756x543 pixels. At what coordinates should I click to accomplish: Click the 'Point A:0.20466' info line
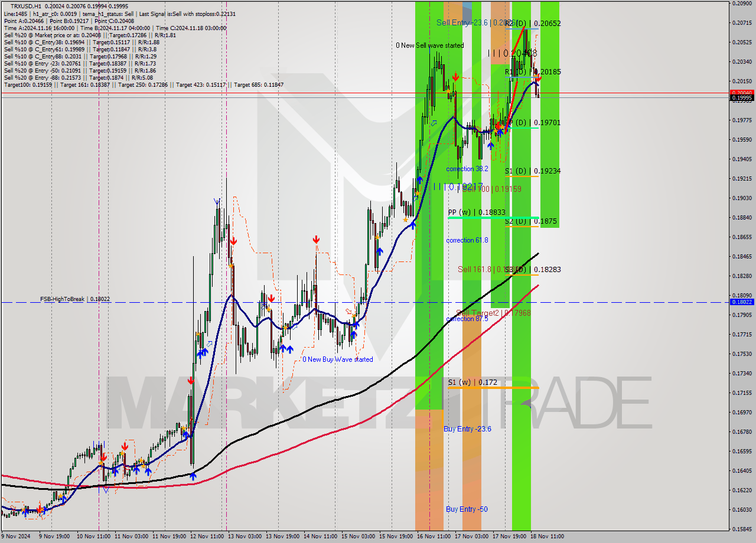pos(69,21)
